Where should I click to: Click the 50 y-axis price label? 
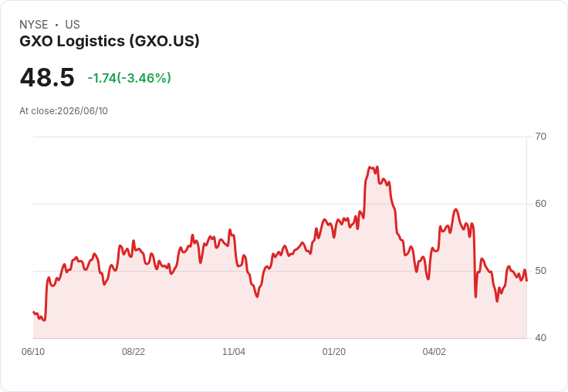tap(540, 271)
